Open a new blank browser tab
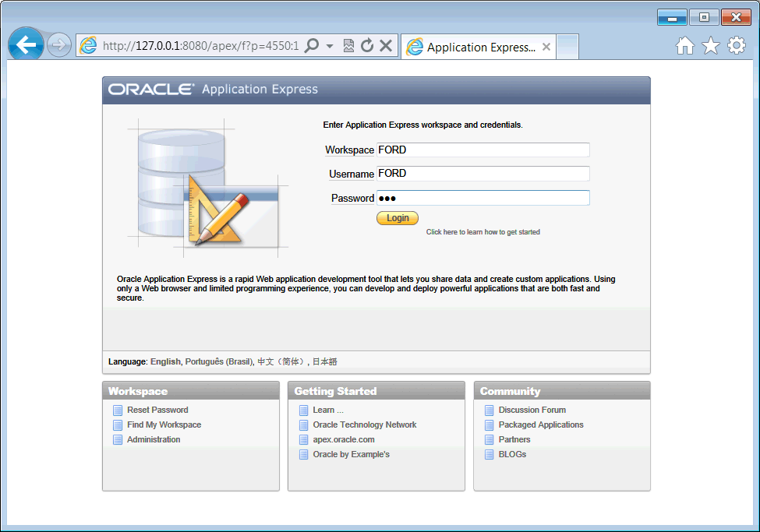This screenshot has width=760, height=532. (567, 47)
